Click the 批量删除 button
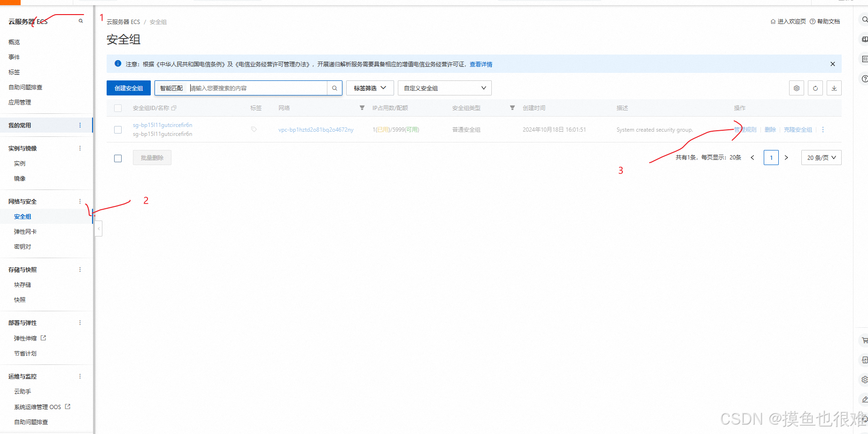Viewport: 868px width, 434px height. click(x=152, y=158)
